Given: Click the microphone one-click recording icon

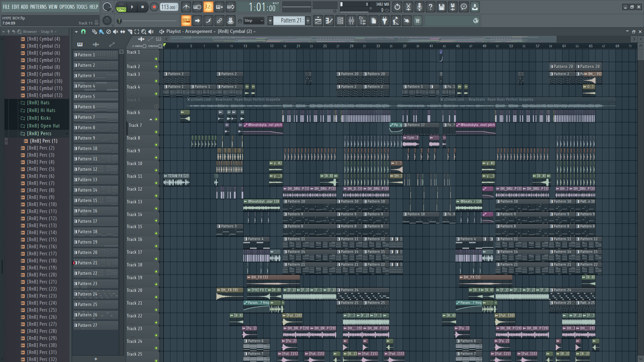Looking at the screenshot, I should (x=419, y=7).
